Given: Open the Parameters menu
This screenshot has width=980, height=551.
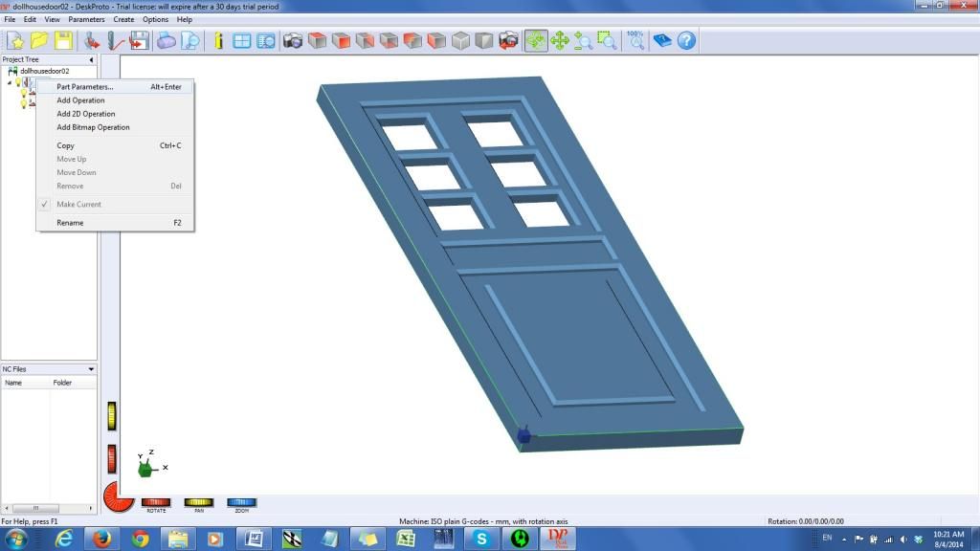Looking at the screenshot, I should [86, 18].
